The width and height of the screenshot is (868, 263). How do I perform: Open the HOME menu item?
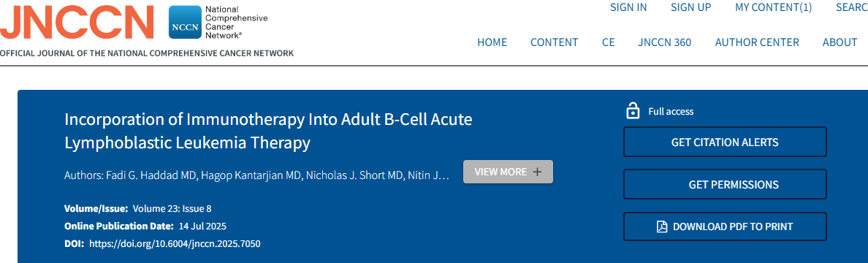pyautogui.click(x=492, y=42)
